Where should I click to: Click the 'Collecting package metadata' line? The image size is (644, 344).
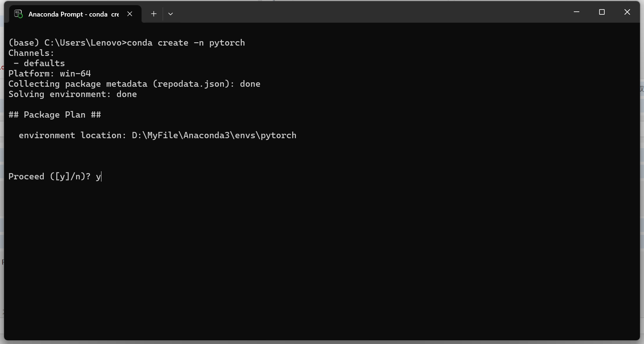pos(134,84)
